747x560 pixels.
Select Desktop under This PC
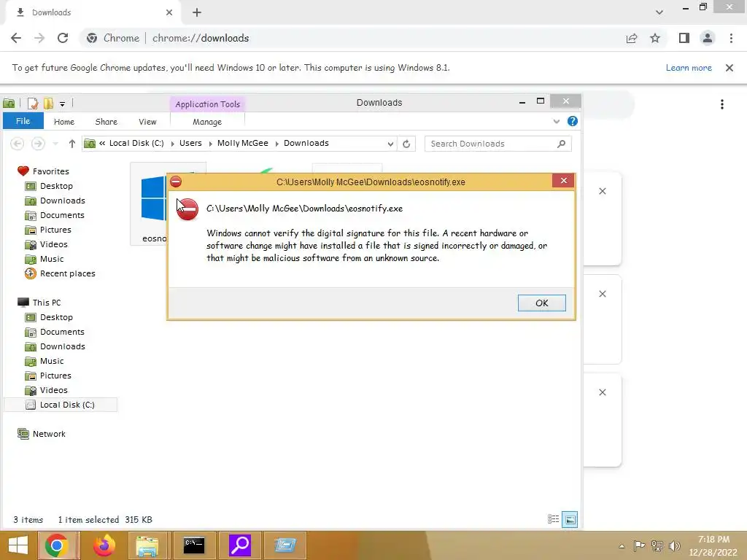(56, 317)
